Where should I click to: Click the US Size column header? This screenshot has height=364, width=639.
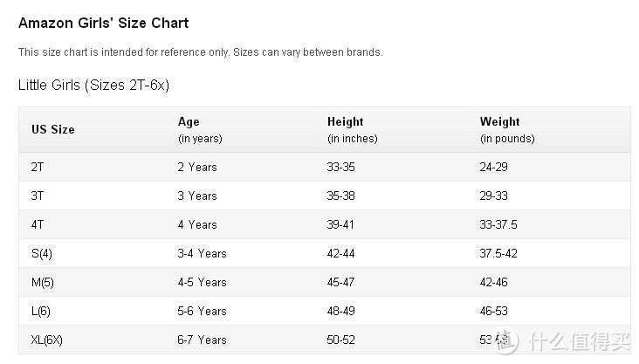click(53, 129)
